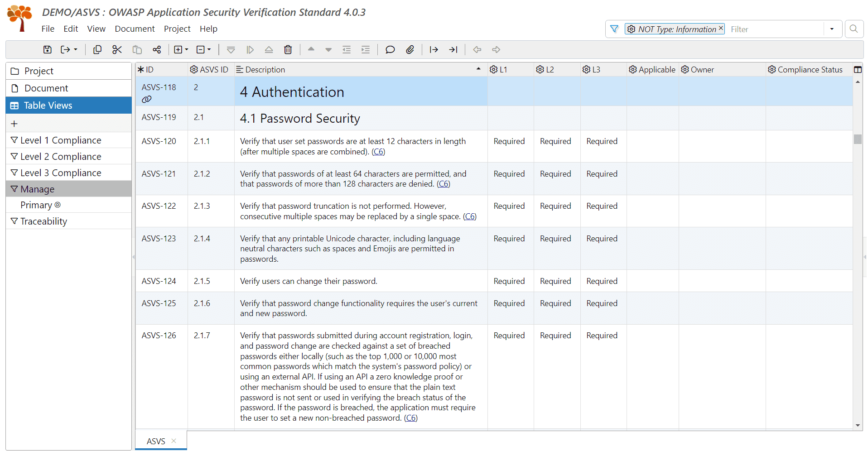
Task: Sort by the ID column header
Action: [x=162, y=70]
